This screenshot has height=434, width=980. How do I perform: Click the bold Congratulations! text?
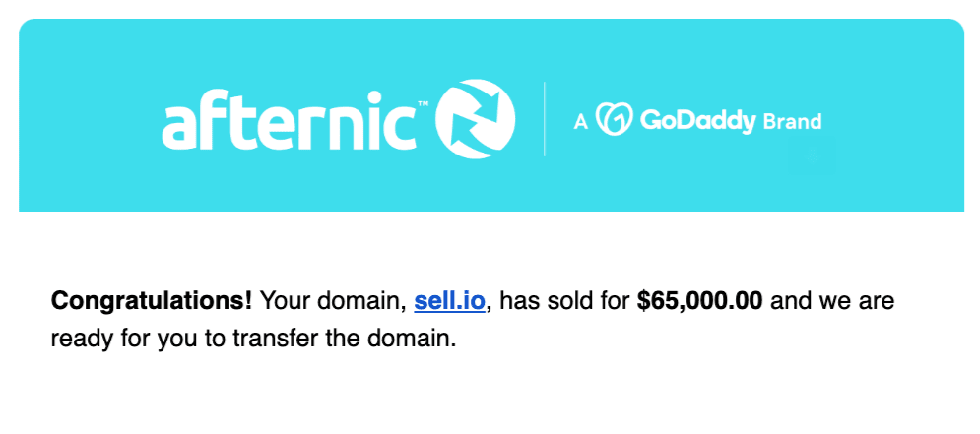point(152,301)
